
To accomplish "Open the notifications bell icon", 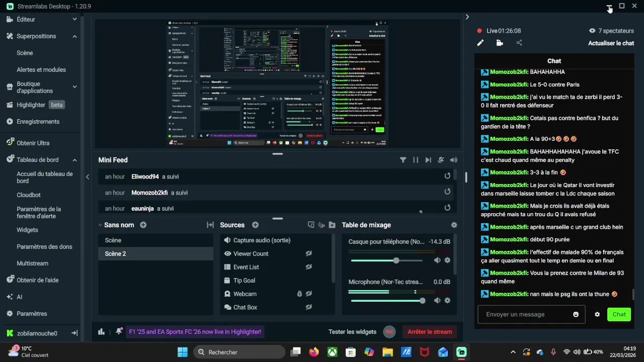I will pyautogui.click(x=119, y=331).
